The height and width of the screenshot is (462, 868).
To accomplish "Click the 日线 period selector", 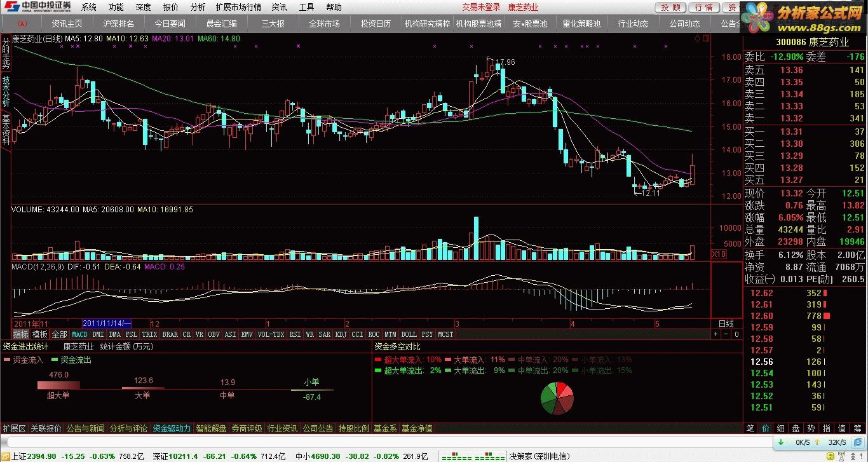I will pos(726,323).
